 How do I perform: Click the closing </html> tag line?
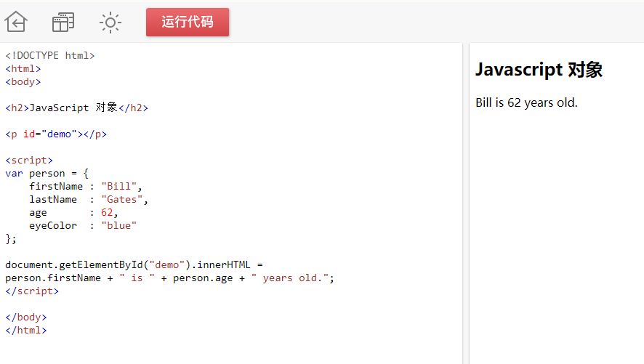point(26,331)
